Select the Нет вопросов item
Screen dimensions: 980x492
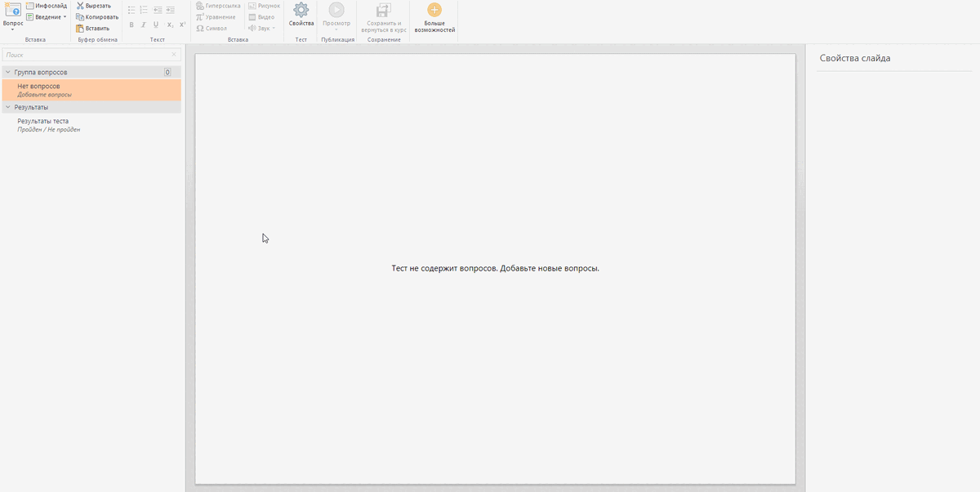pyautogui.click(x=91, y=90)
